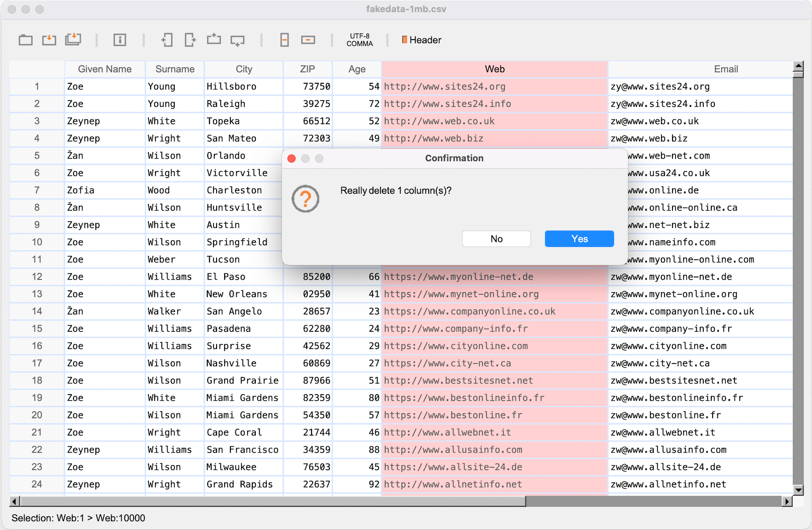Click the delete column toolbar icon

coord(284,40)
